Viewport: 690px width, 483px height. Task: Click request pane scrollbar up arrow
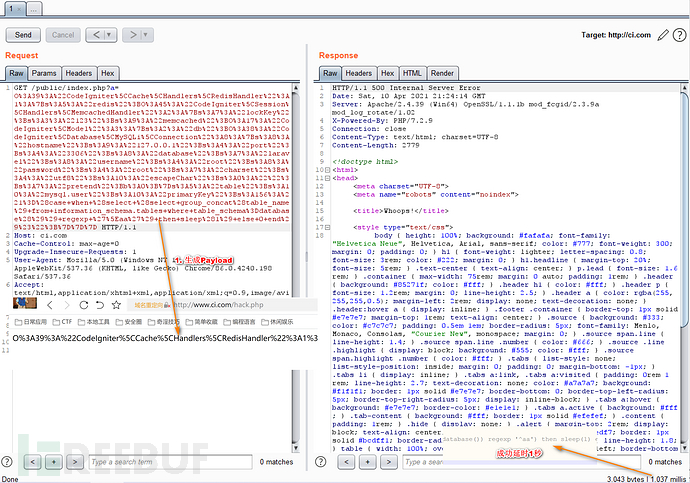tap(296, 88)
